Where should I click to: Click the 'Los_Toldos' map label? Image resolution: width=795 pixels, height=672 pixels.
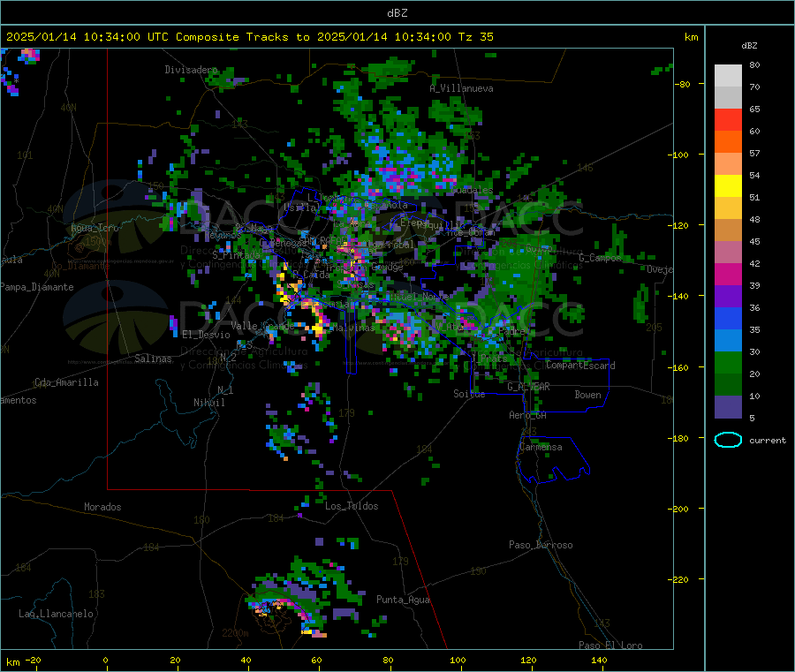tap(352, 506)
